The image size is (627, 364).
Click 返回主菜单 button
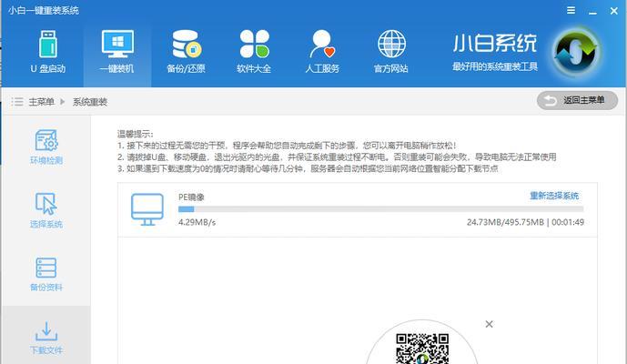(x=577, y=100)
